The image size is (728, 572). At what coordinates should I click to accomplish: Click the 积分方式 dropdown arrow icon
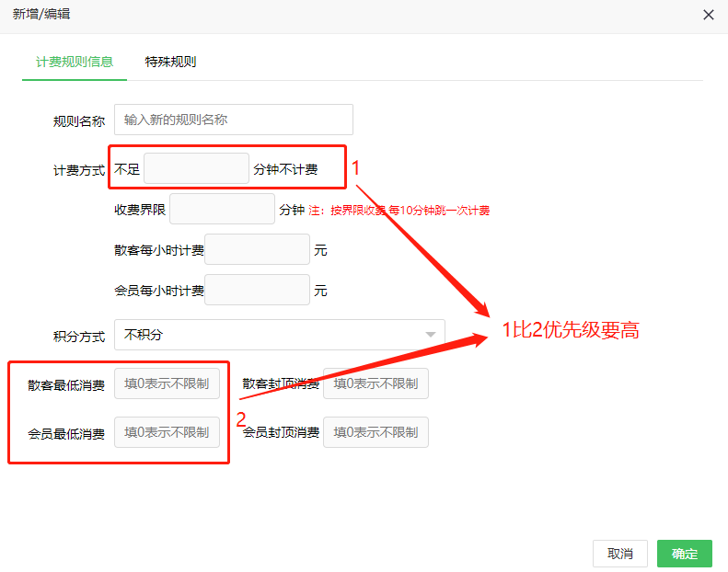pos(431,335)
